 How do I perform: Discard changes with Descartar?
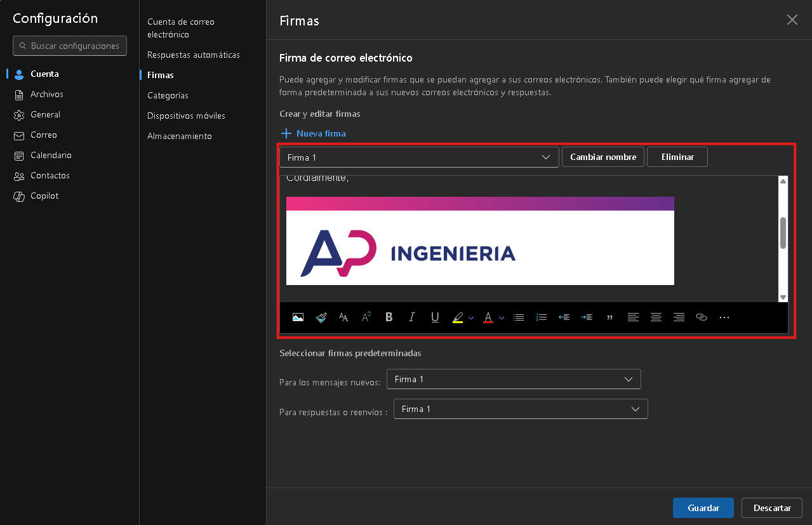click(772, 508)
